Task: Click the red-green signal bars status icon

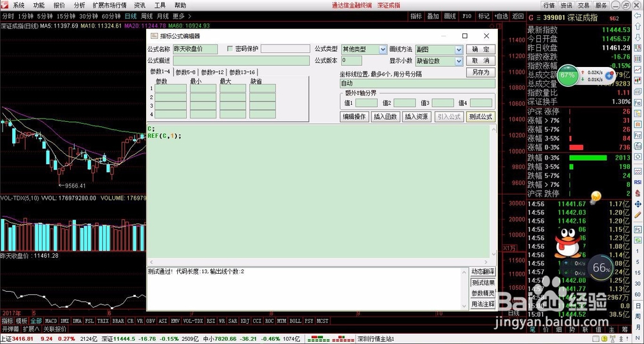Action: pos(331,339)
